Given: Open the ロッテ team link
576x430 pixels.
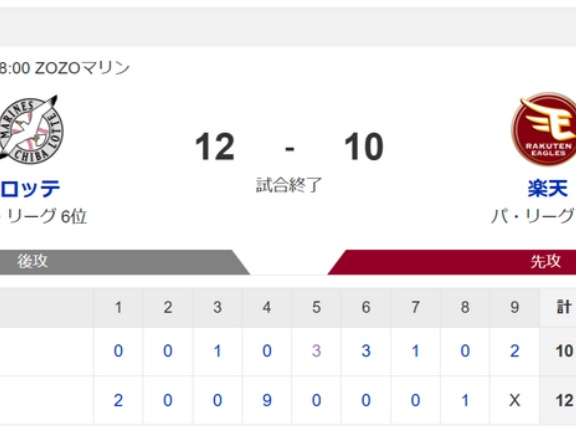Looking at the screenshot, I should (x=30, y=189).
